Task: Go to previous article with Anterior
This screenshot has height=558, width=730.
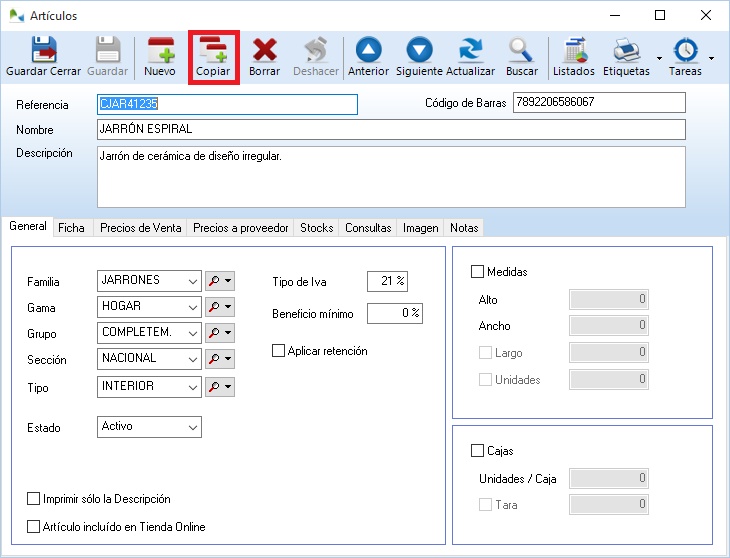Action: pos(368,57)
